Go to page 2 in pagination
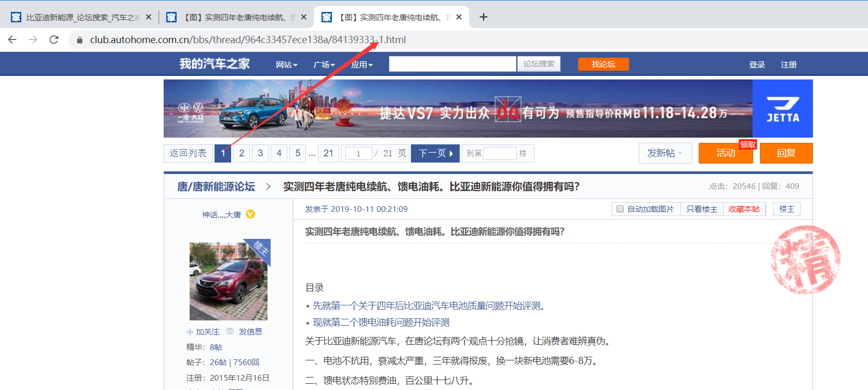The height and width of the screenshot is (390, 868). [x=242, y=153]
